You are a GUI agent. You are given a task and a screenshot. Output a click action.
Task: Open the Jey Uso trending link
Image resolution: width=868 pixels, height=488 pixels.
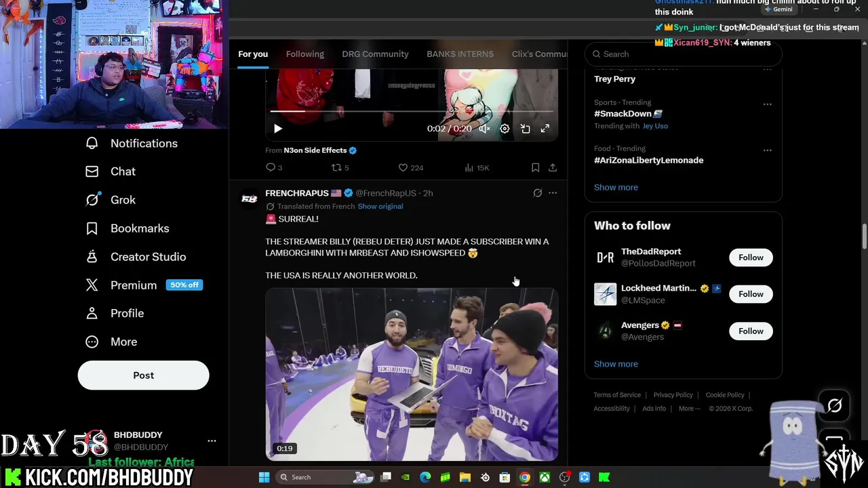[x=655, y=126]
